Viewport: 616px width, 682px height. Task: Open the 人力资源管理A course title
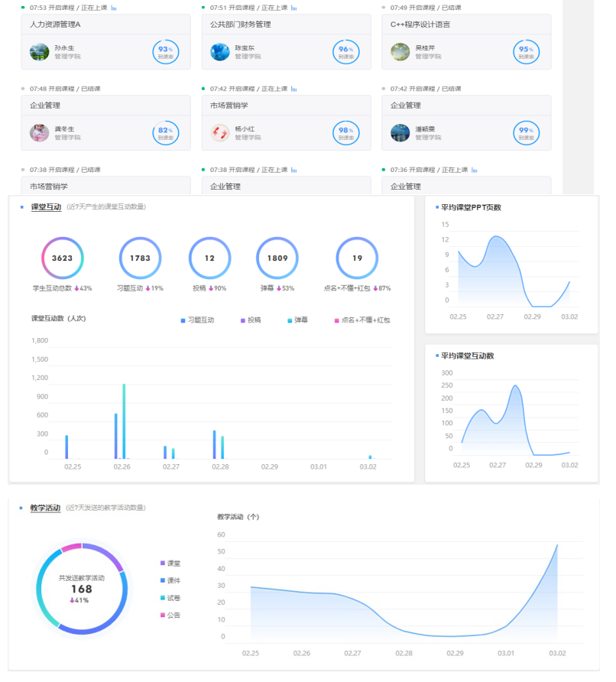[x=55, y=24]
